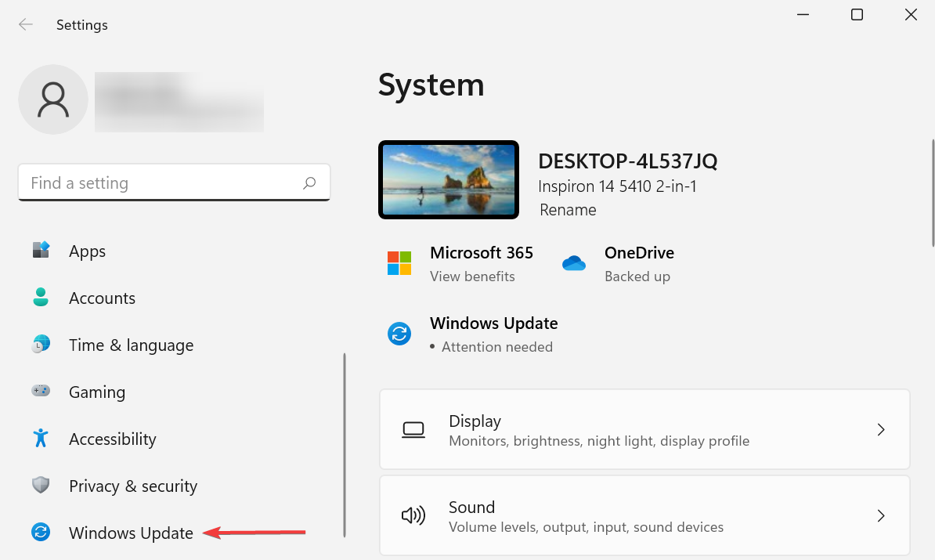The image size is (935, 560).
Task: Click the user profile avatar
Action: [52, 99]
